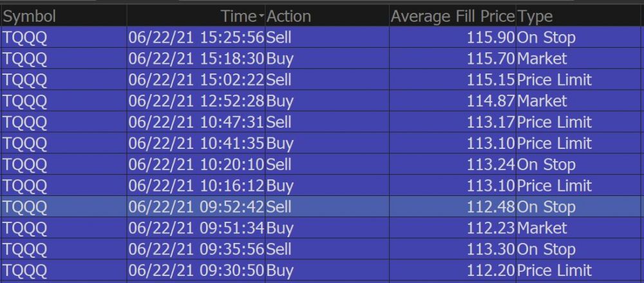Click the 114.87 fill price cell
This screenshot has width=644, height=283.
point(491,101)
